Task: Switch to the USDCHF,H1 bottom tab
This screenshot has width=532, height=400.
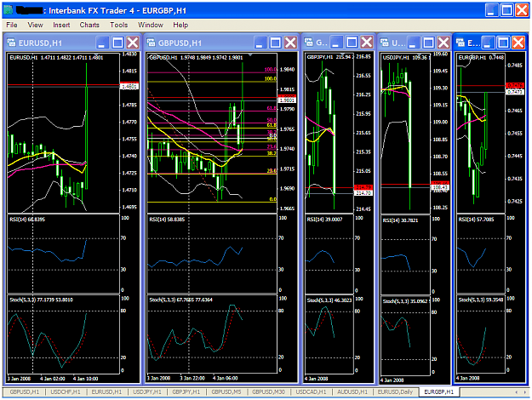Action: tap(66, 391)
